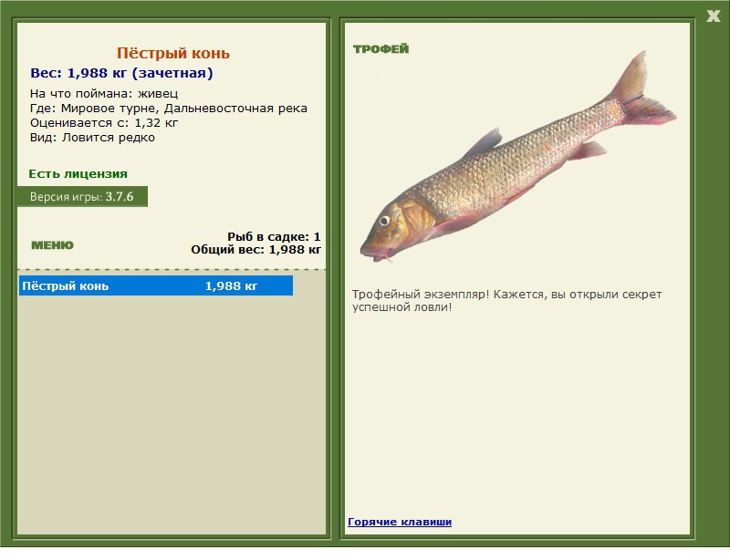
Task: Click the Пёстрый конь title heading
Action: tap(173, 53)
